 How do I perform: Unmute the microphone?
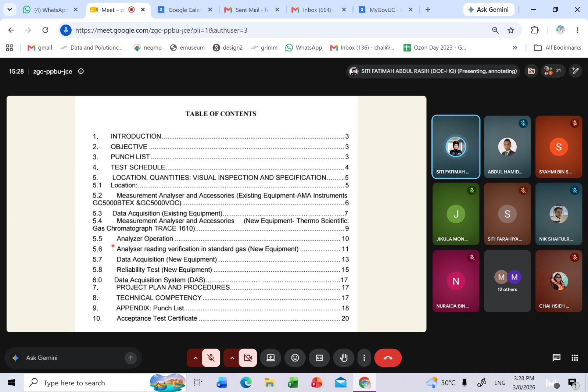(x=211, y=358)
